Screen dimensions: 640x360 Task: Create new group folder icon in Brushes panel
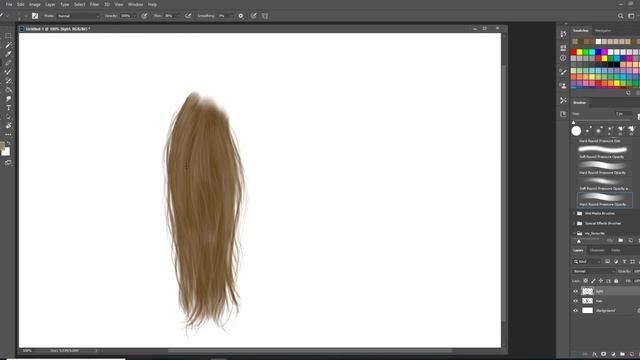point(620,240)
